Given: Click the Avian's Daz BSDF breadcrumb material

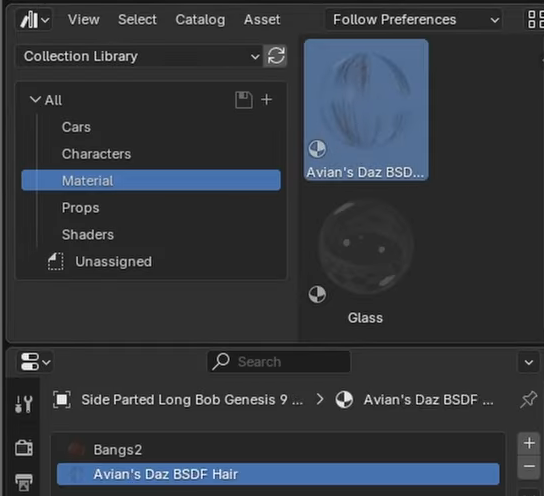Looking at the screenshot, I should 415,400.
